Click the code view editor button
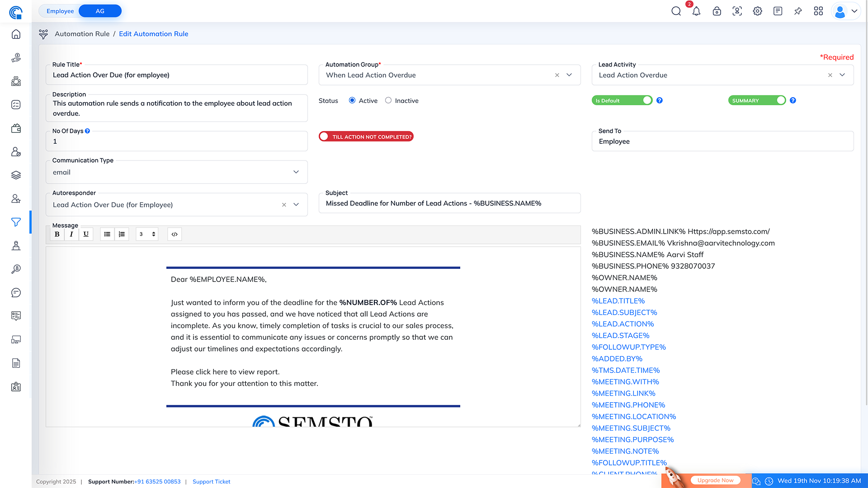868x488 pixels. pos(175,234)
